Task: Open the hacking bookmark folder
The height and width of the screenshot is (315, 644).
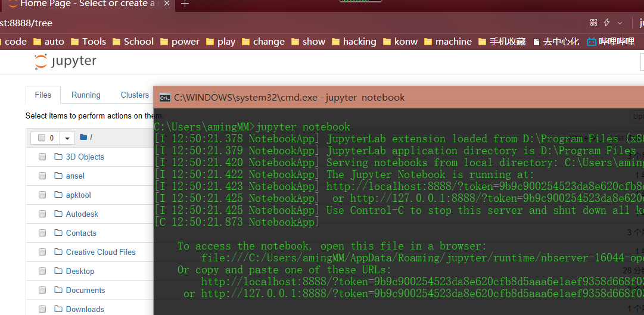Action: pyautogui.click(x=354, y=42)
